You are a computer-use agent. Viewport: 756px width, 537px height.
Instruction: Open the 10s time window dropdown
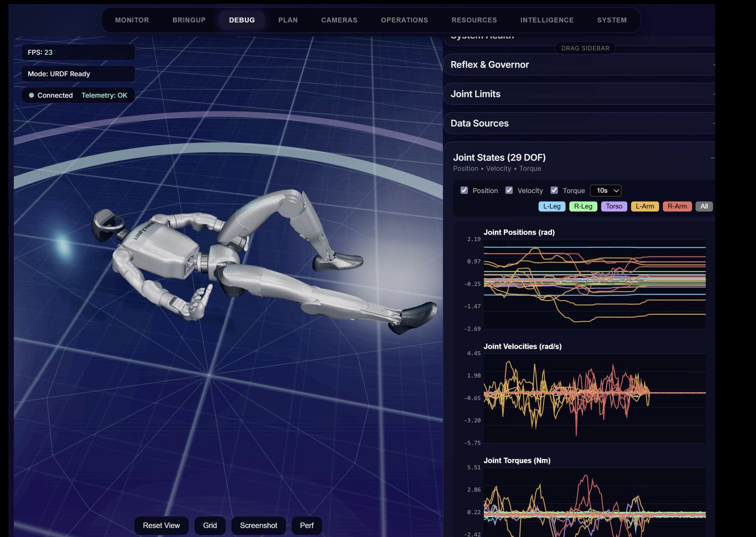[x=606, y=190]
